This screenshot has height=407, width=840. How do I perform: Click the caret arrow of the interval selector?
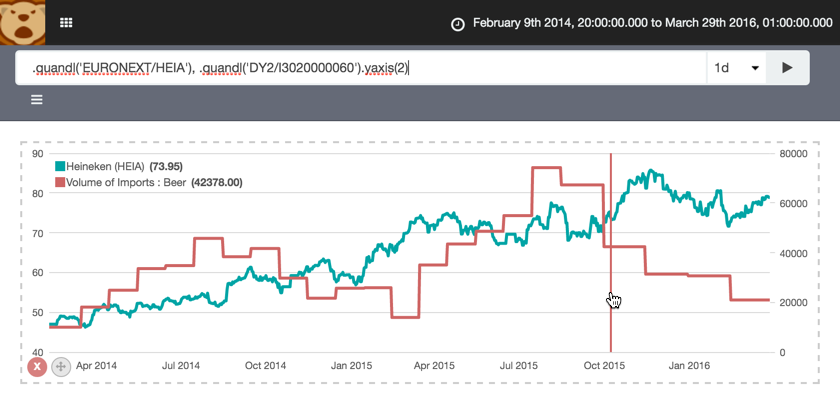coord(754,69)
